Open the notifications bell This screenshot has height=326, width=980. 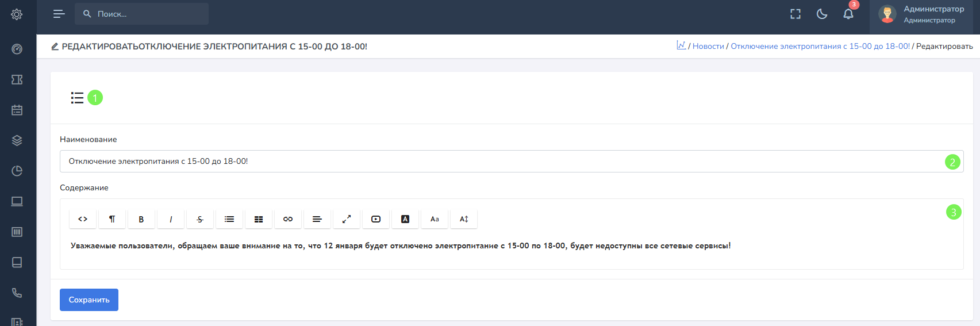tap(848, 14)
